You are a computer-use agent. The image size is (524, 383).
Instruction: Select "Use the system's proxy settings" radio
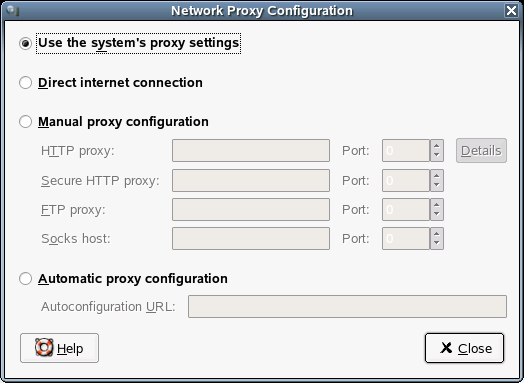coord(25,43)
